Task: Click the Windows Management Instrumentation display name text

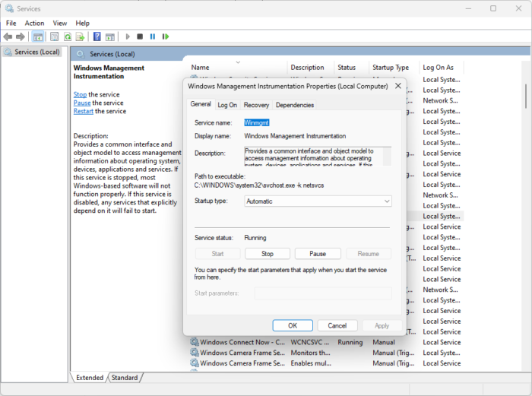Action: pyautogui.click(x=295, y=136)
